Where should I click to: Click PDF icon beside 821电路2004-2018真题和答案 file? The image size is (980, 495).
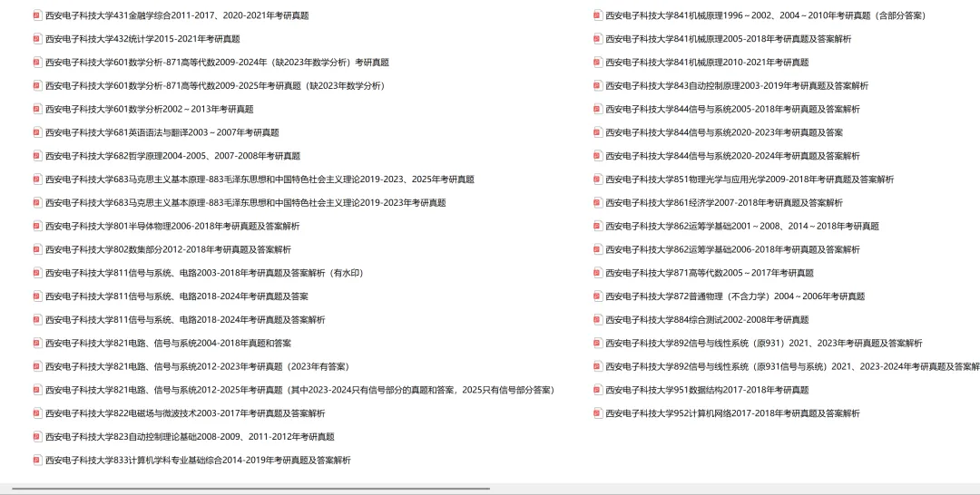tap(37, 343)
